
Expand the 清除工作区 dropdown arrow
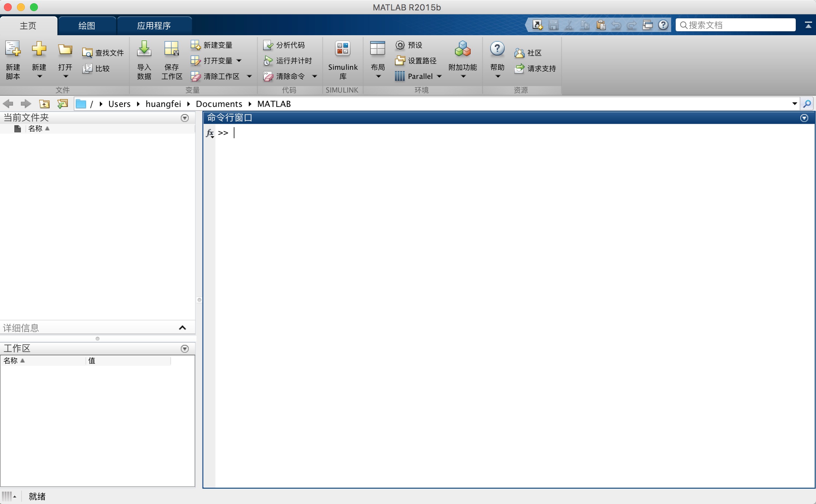click(x=249, y=76)
